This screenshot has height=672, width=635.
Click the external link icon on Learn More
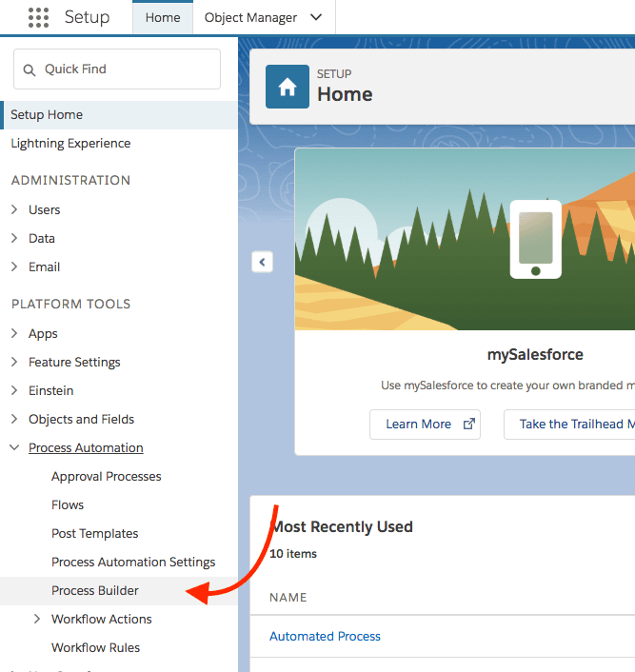tap(468, 425)
